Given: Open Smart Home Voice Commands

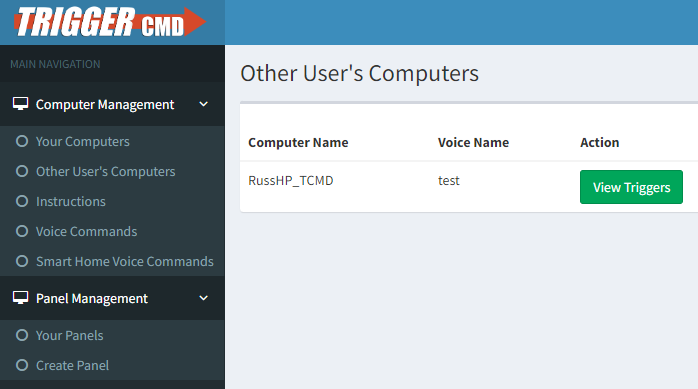Looking at the screenshot, I should tap(125, 262).
